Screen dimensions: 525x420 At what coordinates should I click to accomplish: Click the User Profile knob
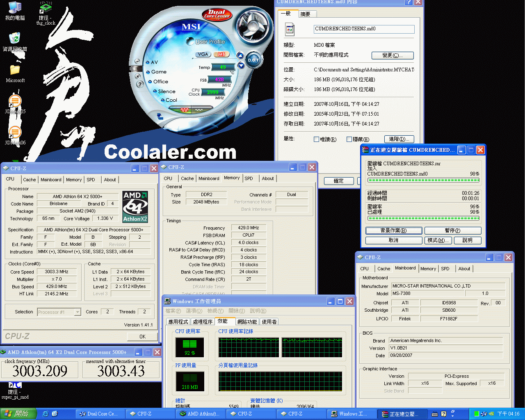[x=190, y=41]
